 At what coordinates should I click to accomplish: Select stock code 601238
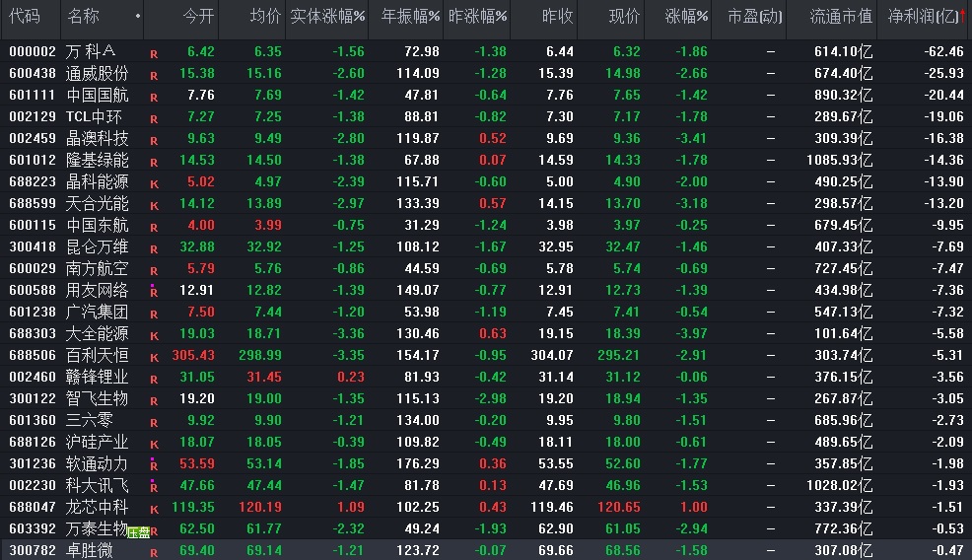(x=33, y=312)
